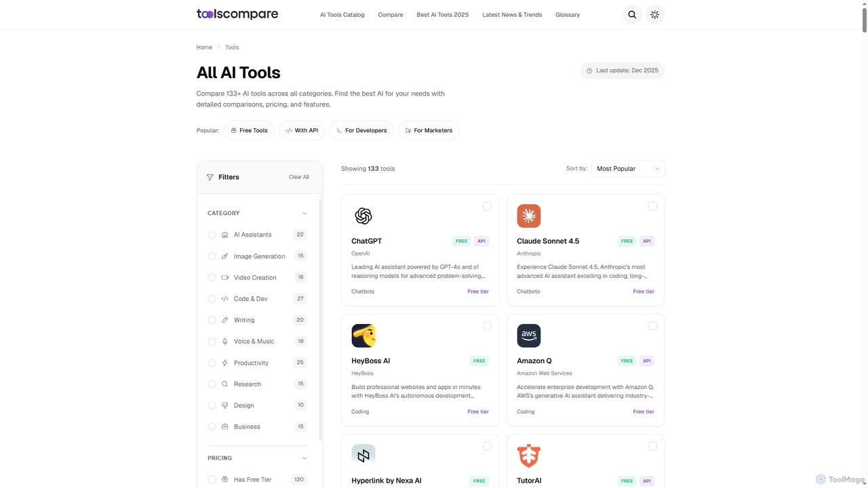
Task: Click the Design category icon
Action: click(225, 405)
